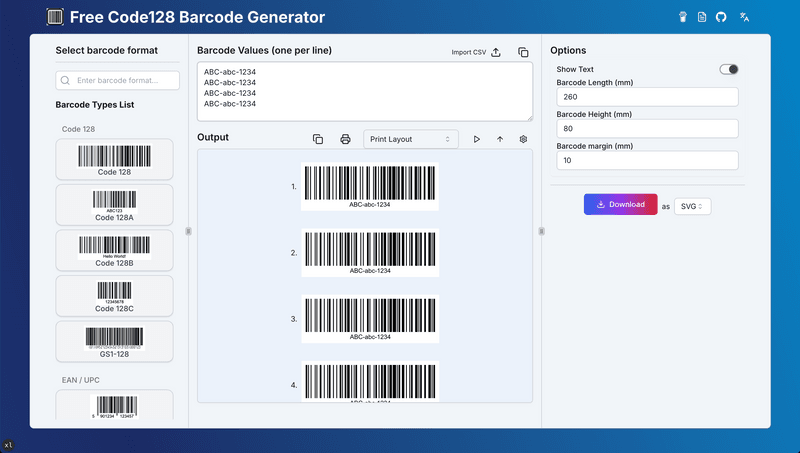
Task: Click the up arrow icon in Output toolbar
Action: tap(500, 139)
